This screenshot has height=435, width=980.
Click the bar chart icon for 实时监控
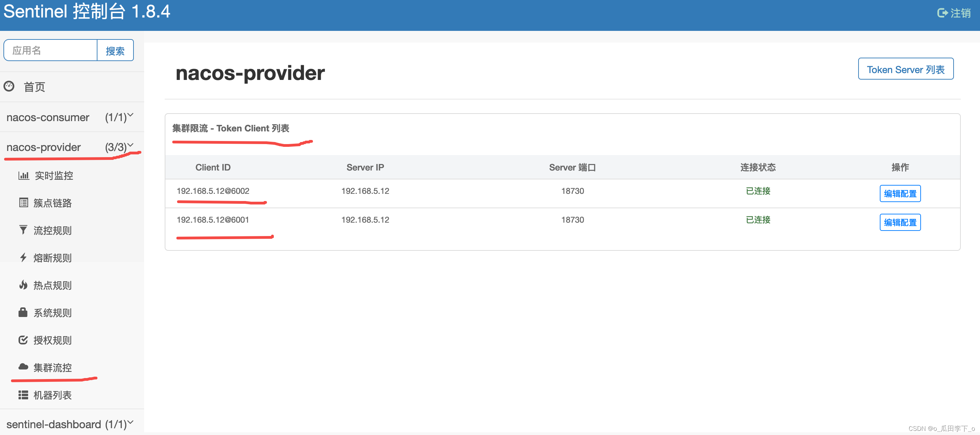(x=24, y=175)
